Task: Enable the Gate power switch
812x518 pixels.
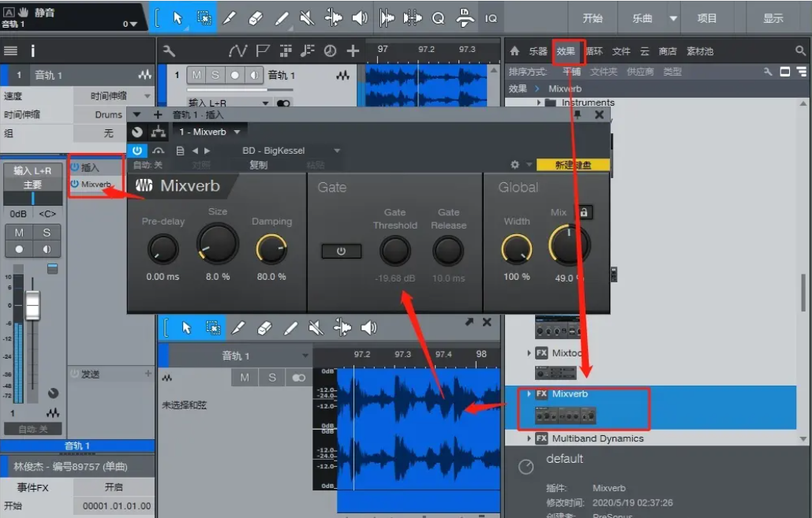Action: (341, 251)
